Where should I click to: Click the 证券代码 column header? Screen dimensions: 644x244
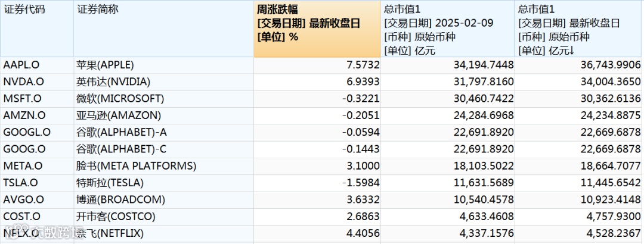click(37, 29)
